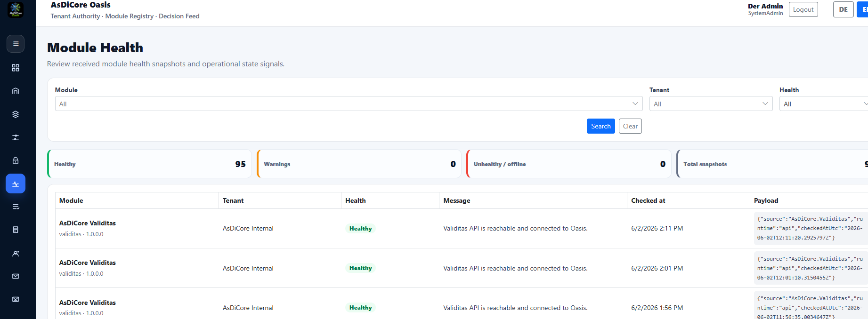Click the Total snapshots summary card
868x319 pixels.
click(x=772, y=164)
